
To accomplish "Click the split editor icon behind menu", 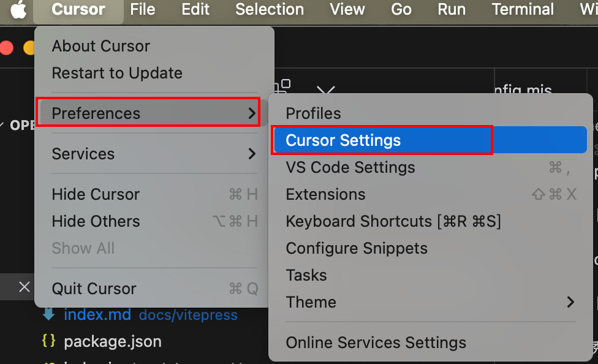I will (282, 86).
